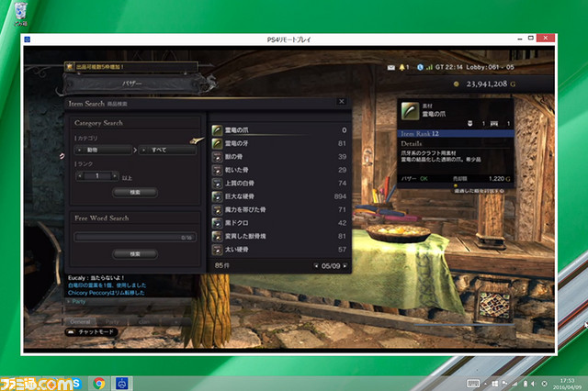Click the gold coin icon beside 23,941,208
Viewport: 588px width, 391px height.
[456, 84]
